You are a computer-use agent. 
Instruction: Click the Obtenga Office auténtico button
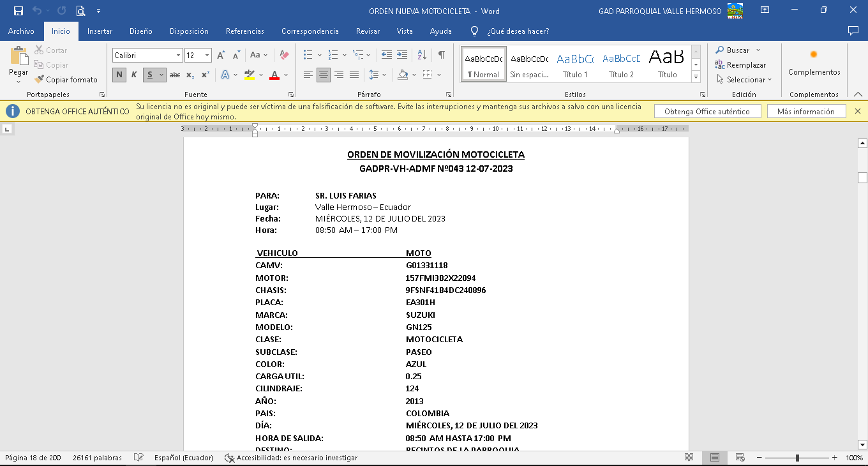coord(707,112)
